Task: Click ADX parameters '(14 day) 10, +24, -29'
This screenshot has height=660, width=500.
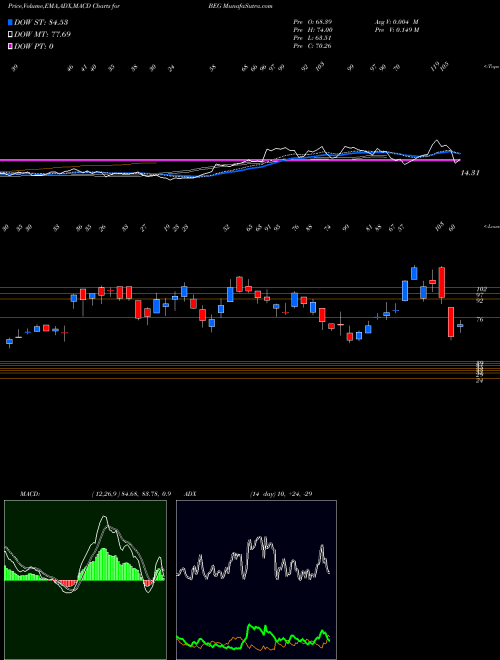Action: coord(281,494)
